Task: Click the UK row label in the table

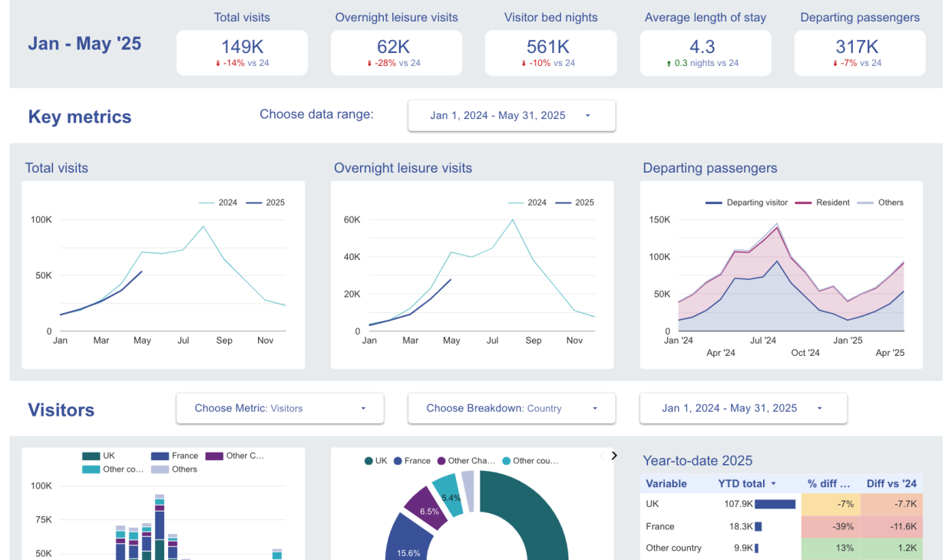Action: click(653, 504)
